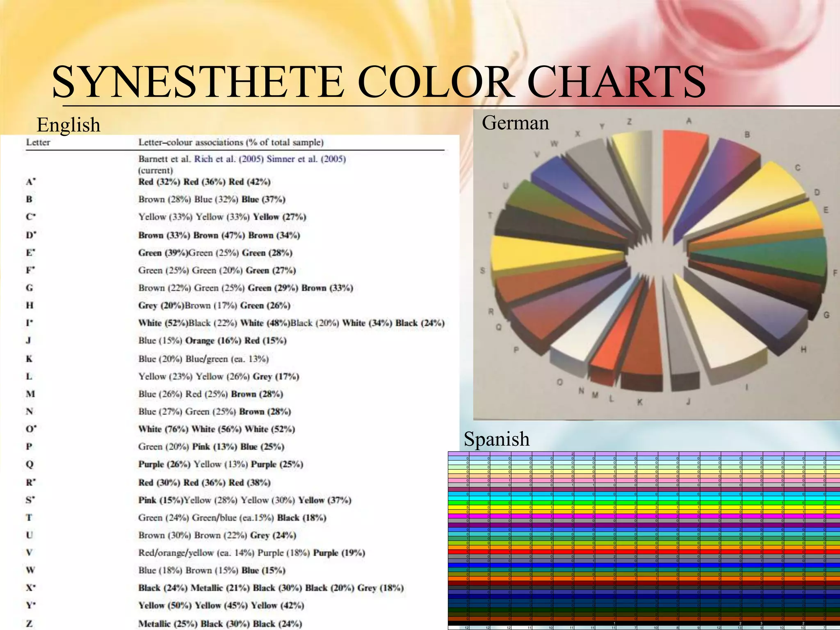Select the 'English' chart label

pyautogui.click(x=68, y=125)
